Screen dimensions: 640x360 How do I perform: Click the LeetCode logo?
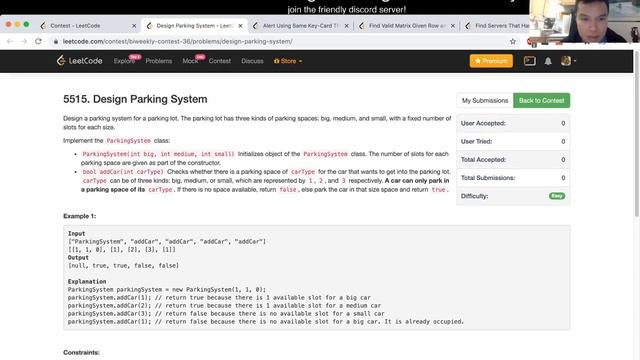pyautogui.click(x=79, y=61)
